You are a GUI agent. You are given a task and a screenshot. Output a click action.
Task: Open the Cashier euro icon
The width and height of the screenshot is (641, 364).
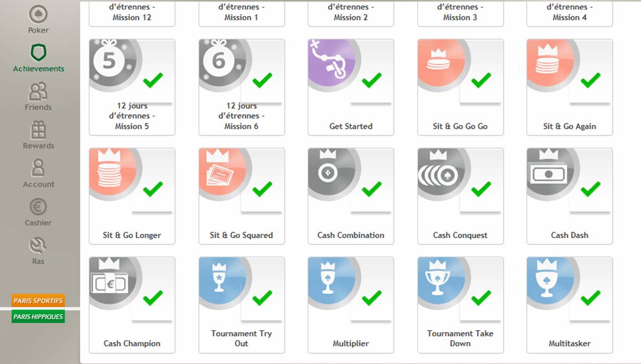point(38,207)
